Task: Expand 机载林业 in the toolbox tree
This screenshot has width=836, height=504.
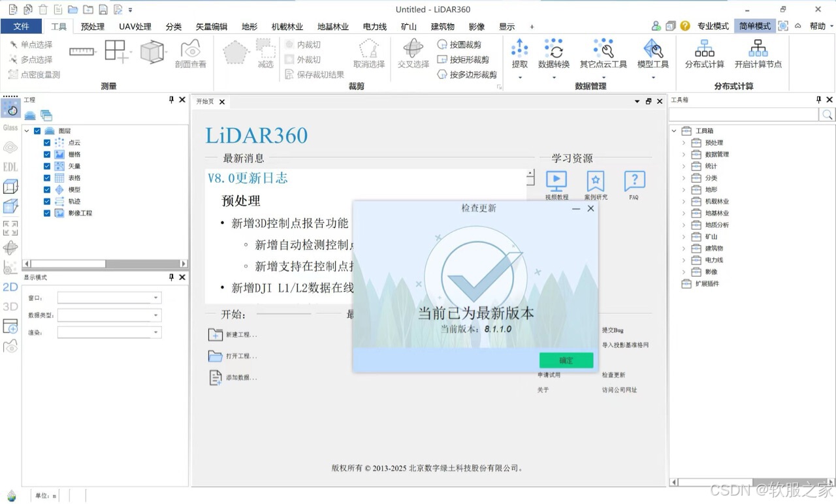Action: [x=684, y=201]
